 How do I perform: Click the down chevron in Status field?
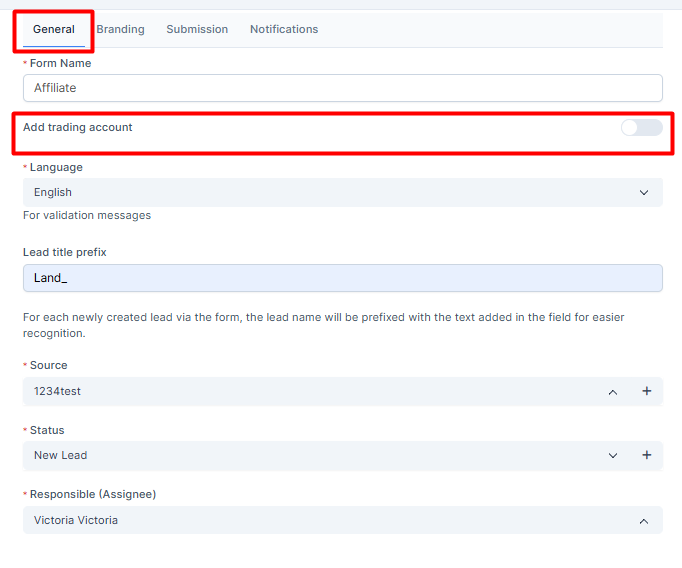click(x=613, y=456)
